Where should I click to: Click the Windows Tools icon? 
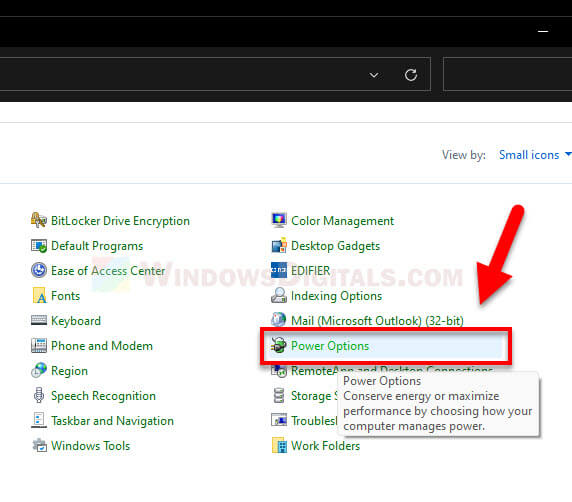[39, 445]
